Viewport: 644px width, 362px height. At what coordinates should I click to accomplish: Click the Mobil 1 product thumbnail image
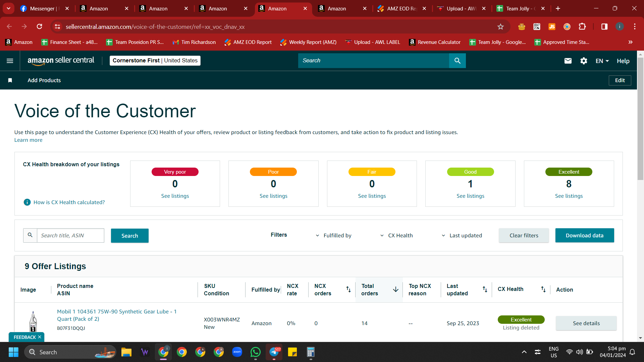33,322
